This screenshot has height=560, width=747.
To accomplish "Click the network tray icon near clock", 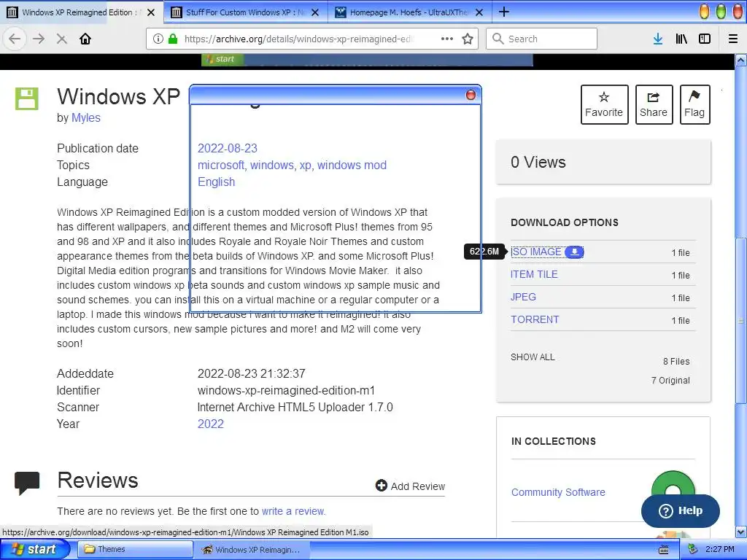I will [693, 550].
